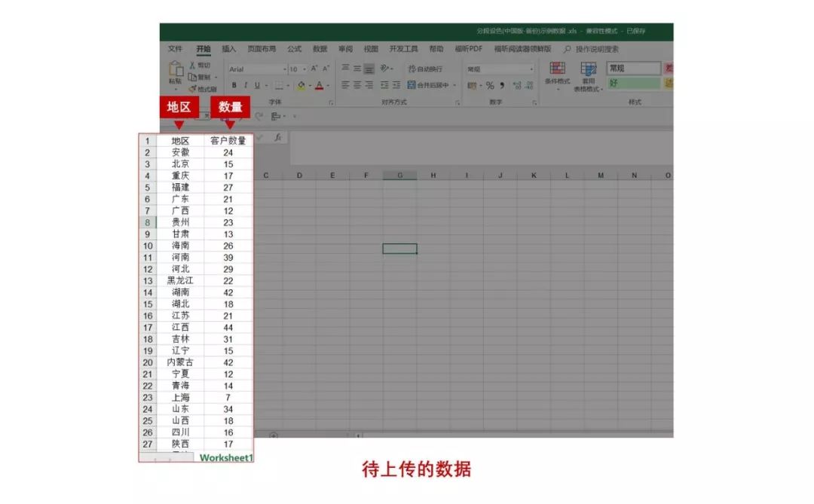Switch to the 视图 (View) tab

pyautogui.click(x=371, y=49)
